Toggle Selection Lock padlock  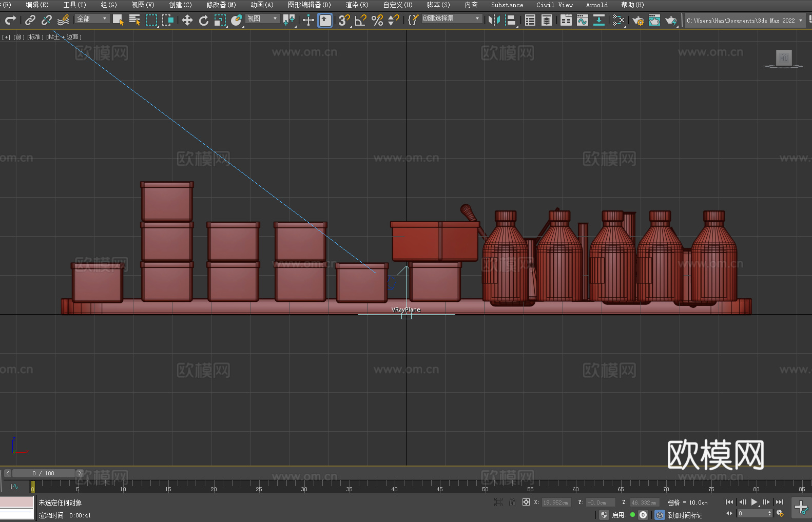(512, 502)
